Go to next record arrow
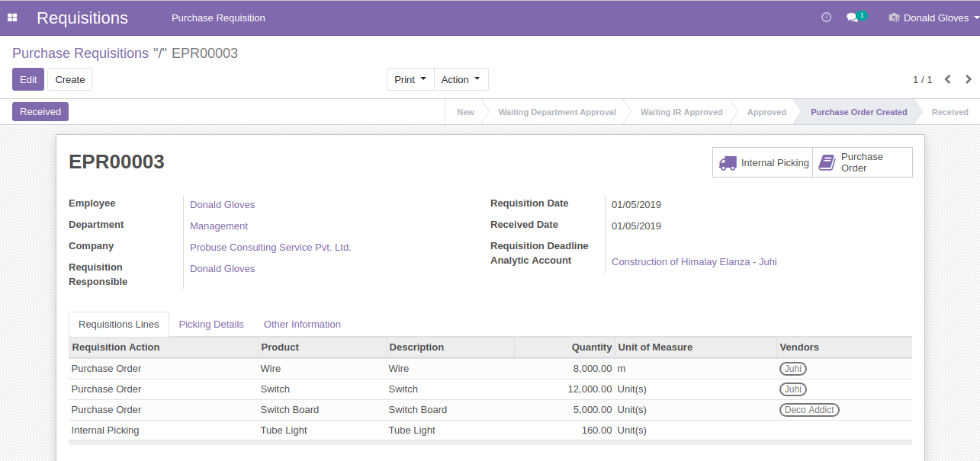 click(969, 79)
